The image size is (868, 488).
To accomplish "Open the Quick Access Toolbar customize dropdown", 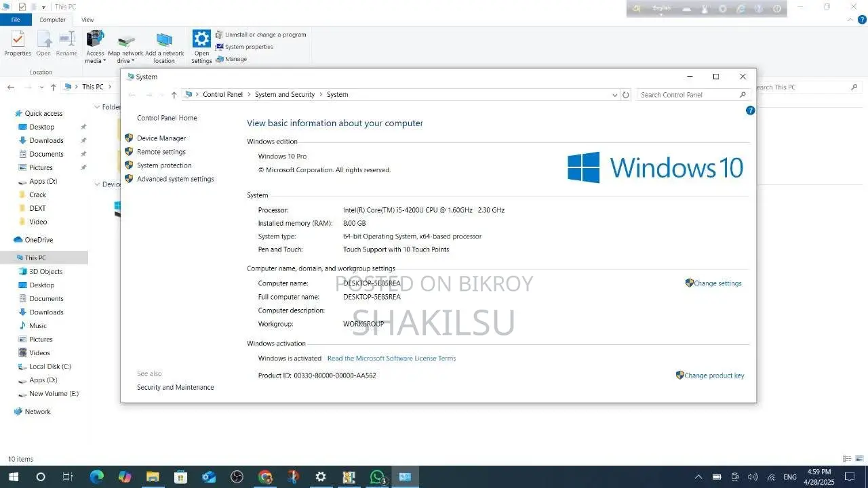I will (44, 7).
